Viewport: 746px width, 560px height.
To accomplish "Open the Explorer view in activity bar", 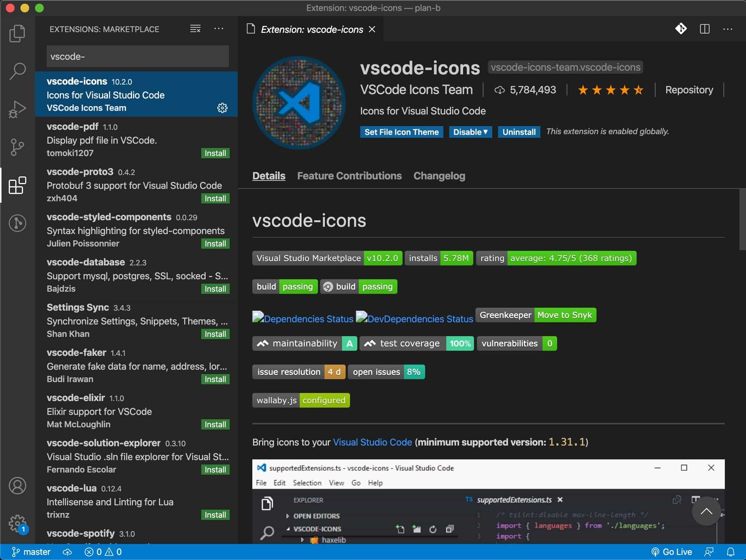I will pos(17,34).
